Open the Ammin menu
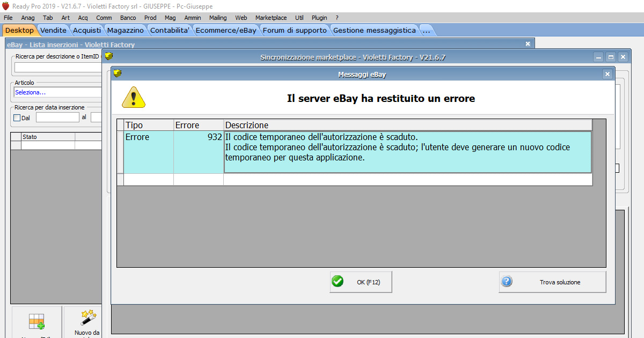644x338 pixels. pyautogui.click(x=193, y=18)
